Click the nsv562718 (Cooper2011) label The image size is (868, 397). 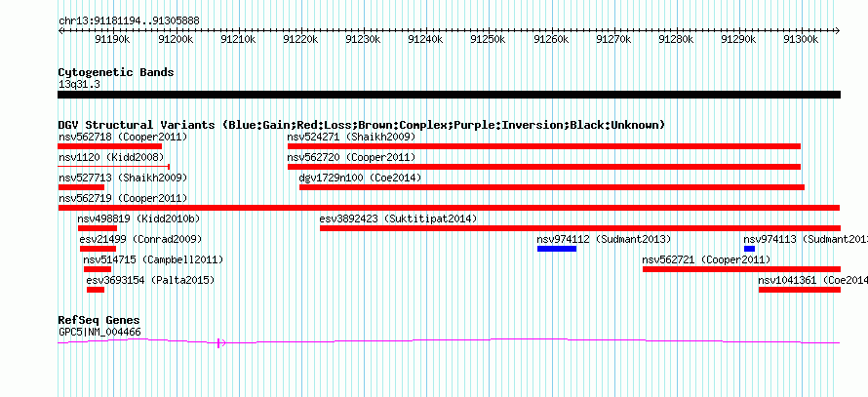(x=123, y=137)
